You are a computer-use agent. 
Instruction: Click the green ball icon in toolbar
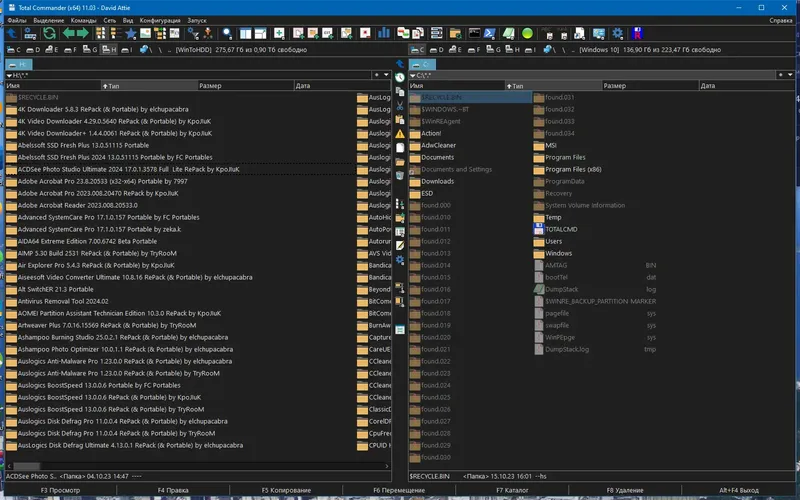(526, 33)
